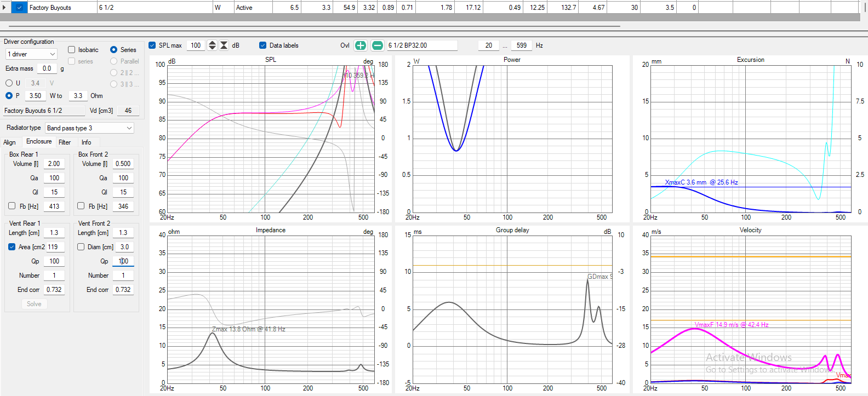Image resolution: width=868 pixels, height=396 pixels.
Task: Enable the Isobaric checkbox
Action: [72, 50]
